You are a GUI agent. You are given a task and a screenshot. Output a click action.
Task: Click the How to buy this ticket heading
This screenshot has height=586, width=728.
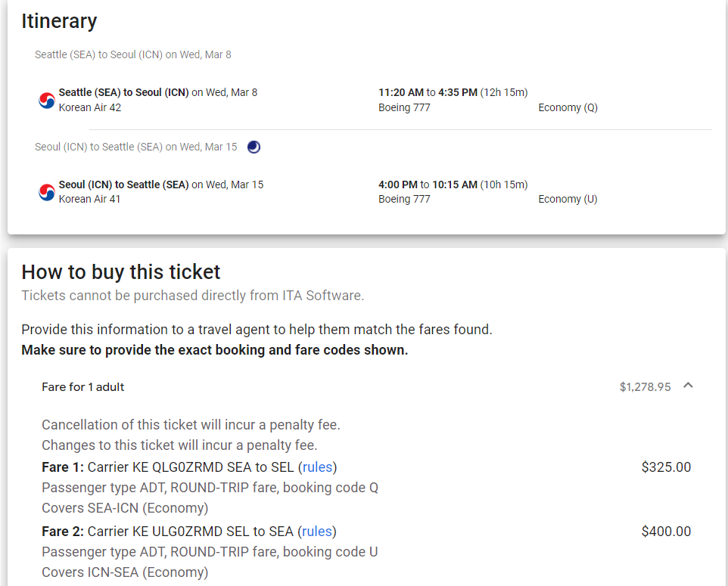pos(121,271)
